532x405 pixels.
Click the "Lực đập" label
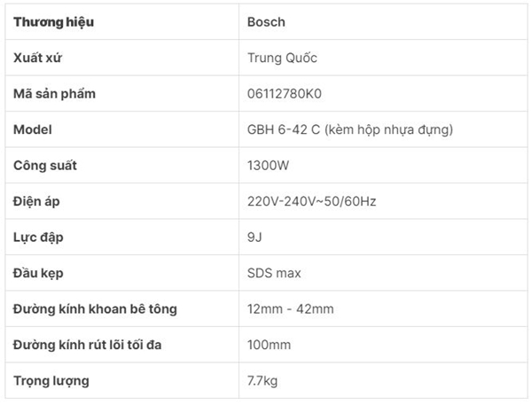click(39, 238)
